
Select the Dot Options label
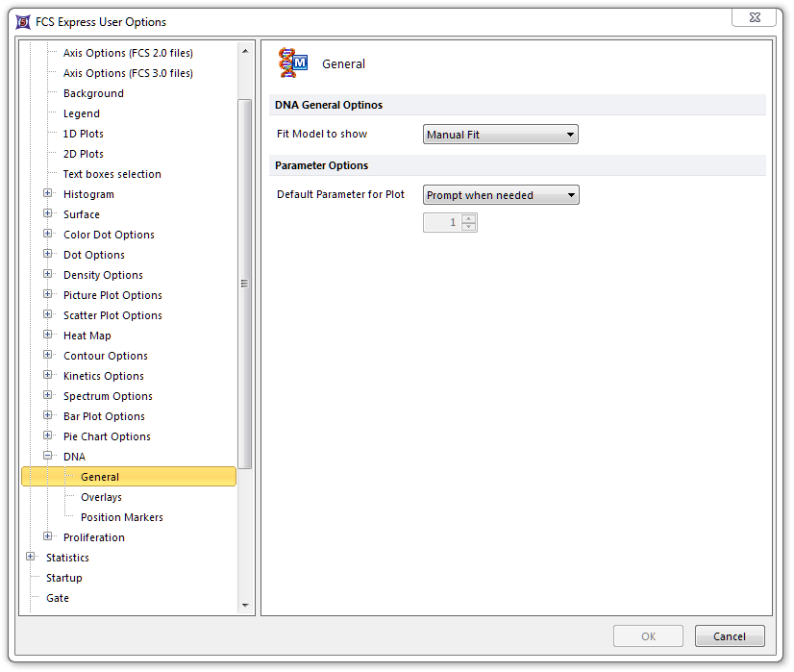94,255
